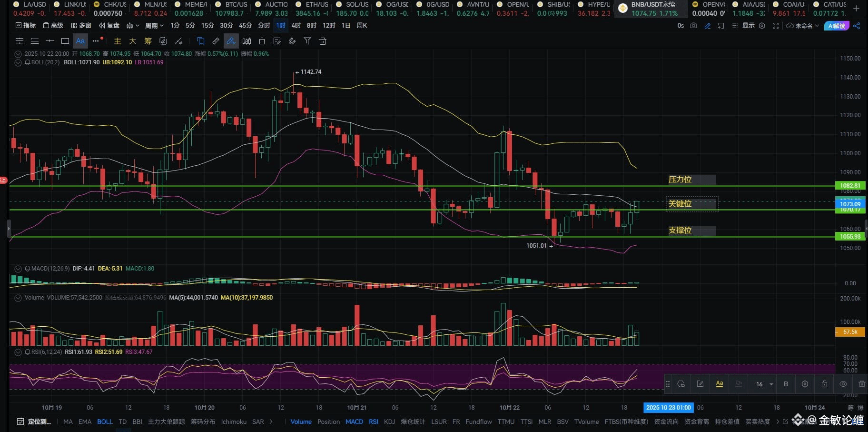868x432 pixels.
Task: Lock the selected text annotation
Action: point(824,384)
